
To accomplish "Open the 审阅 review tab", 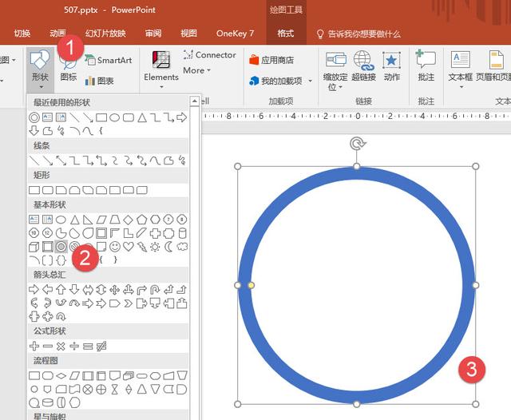I will click(x=153, y=34).
